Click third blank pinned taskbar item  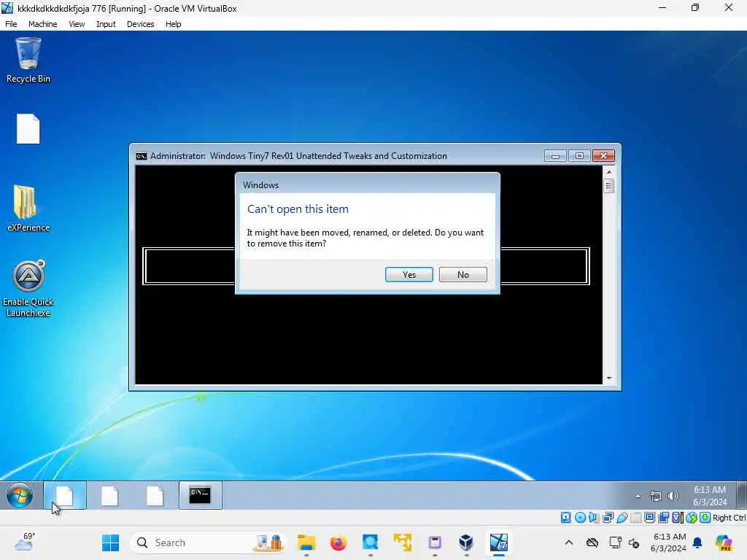(x=155, y=495)
